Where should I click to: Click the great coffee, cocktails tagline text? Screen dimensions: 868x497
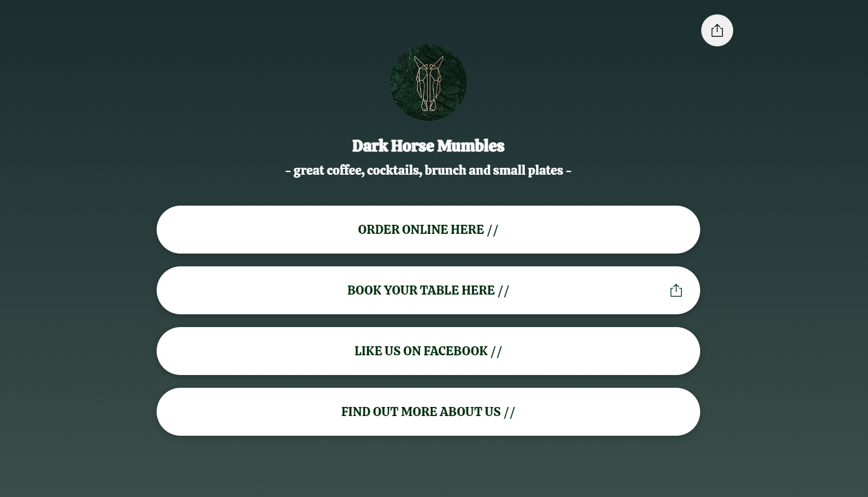pos(428,170)
